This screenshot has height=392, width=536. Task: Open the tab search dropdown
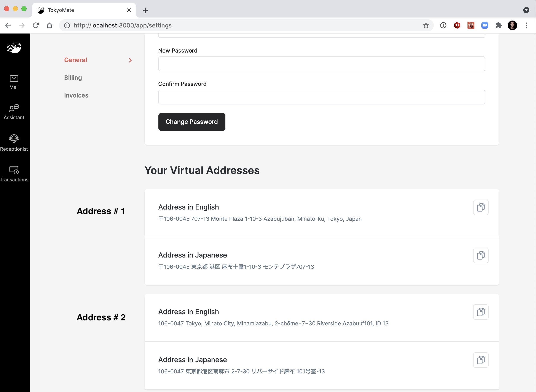(x=526, y=10)
